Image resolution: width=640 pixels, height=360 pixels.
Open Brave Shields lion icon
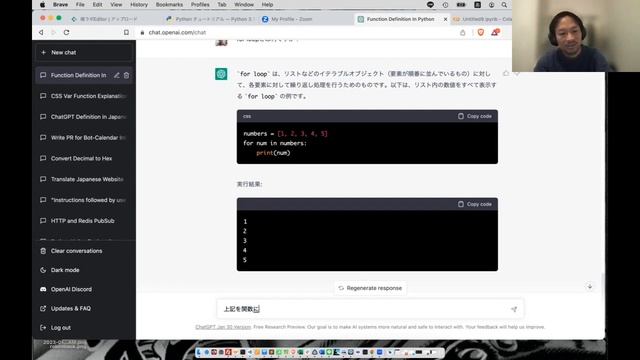point(481,32)
